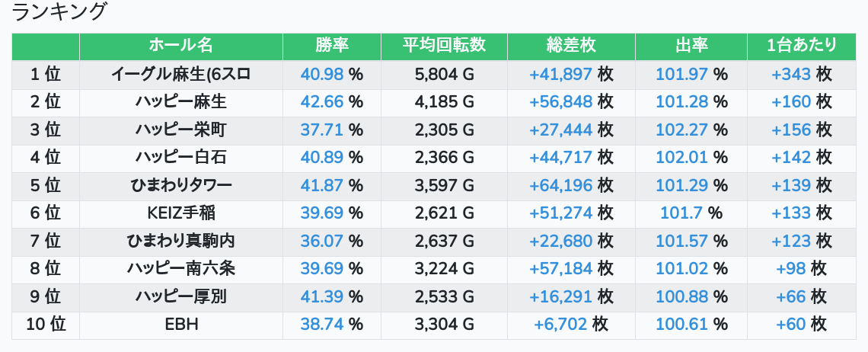868x352 pixels.
Task: Select the 総差枚 column header
Action: coord(571,46)
